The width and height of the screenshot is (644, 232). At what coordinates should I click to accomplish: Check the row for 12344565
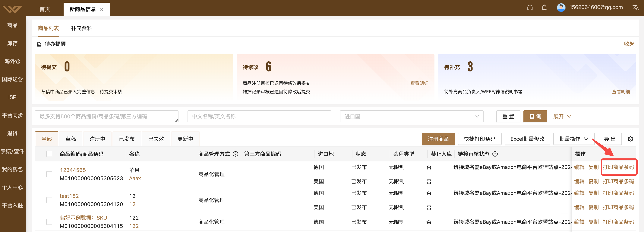pyautogui.click(x=49, y=174)
